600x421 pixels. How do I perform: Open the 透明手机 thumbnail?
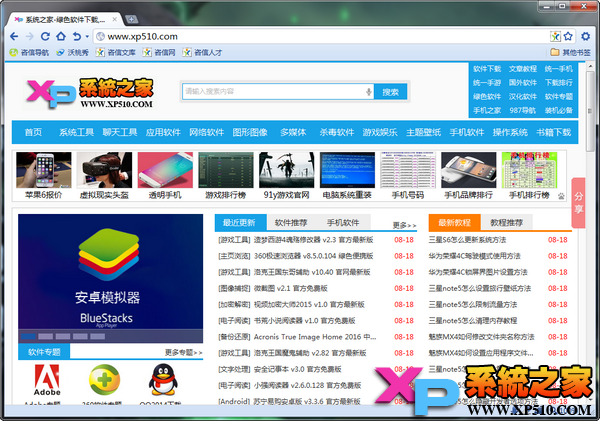click(x=165, y=176)
